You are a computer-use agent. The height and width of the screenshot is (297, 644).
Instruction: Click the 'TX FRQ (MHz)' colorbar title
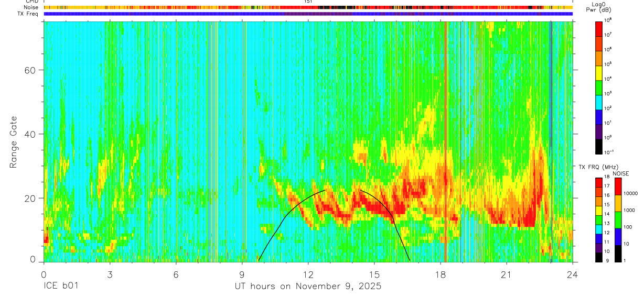pos(598,167)
